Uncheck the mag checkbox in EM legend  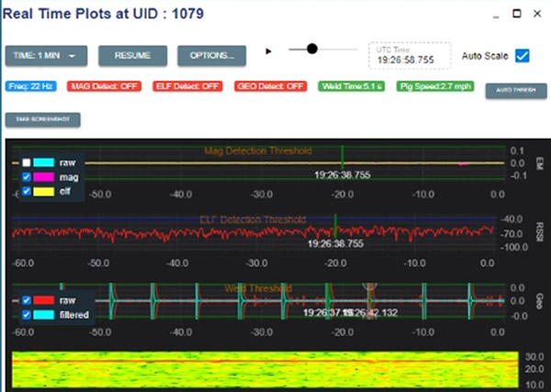(27, 177)
